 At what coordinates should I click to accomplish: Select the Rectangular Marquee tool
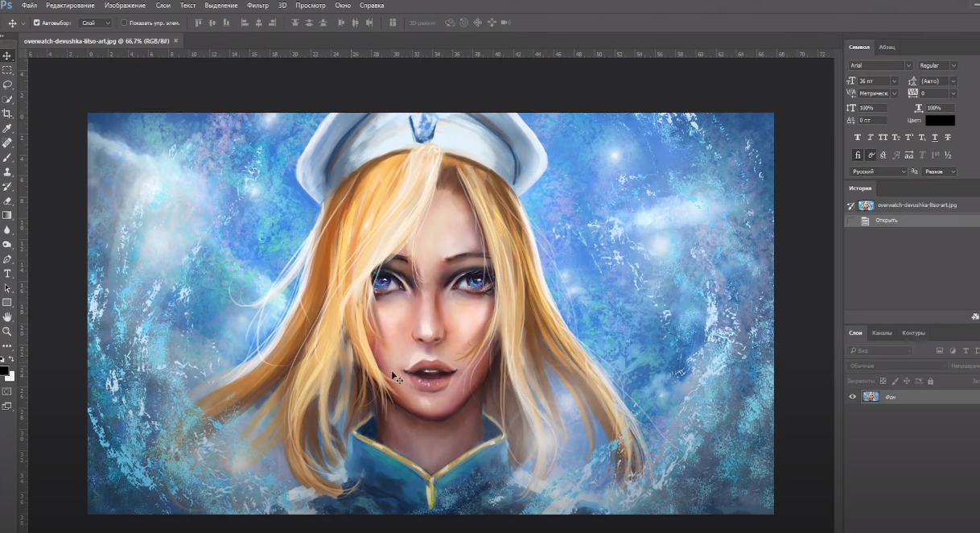[7, 70]
